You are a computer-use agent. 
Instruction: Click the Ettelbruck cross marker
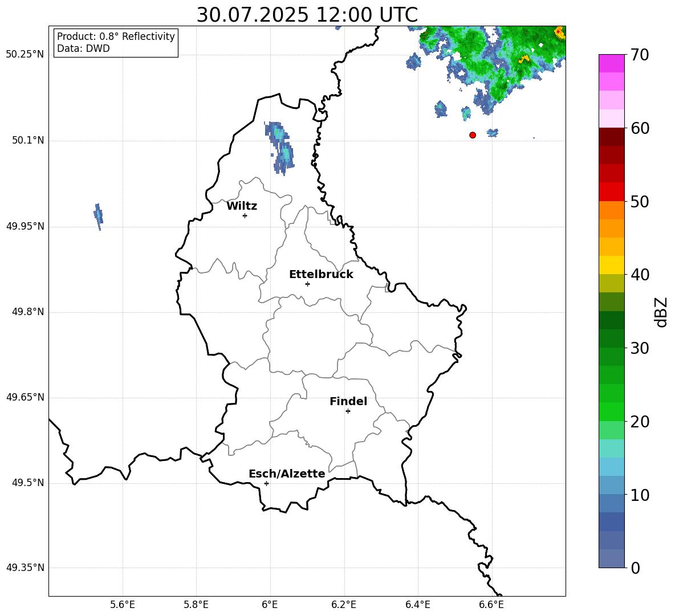(x=307, y=284)
